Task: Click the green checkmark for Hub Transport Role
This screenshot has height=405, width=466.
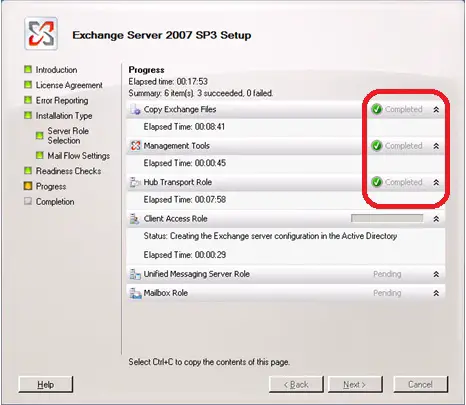Action: point(377,182)
